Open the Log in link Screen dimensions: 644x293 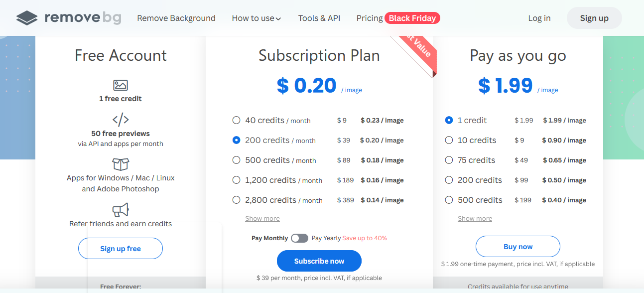[539, 18]
